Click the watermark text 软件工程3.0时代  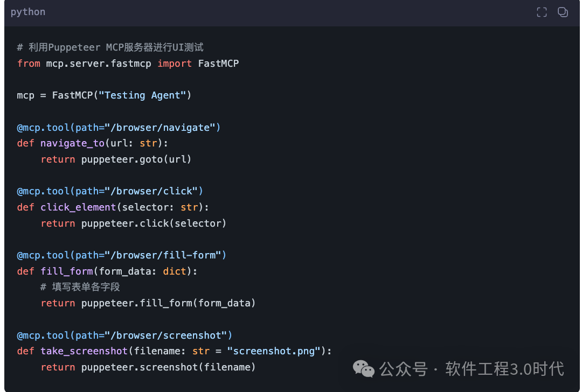504,369
